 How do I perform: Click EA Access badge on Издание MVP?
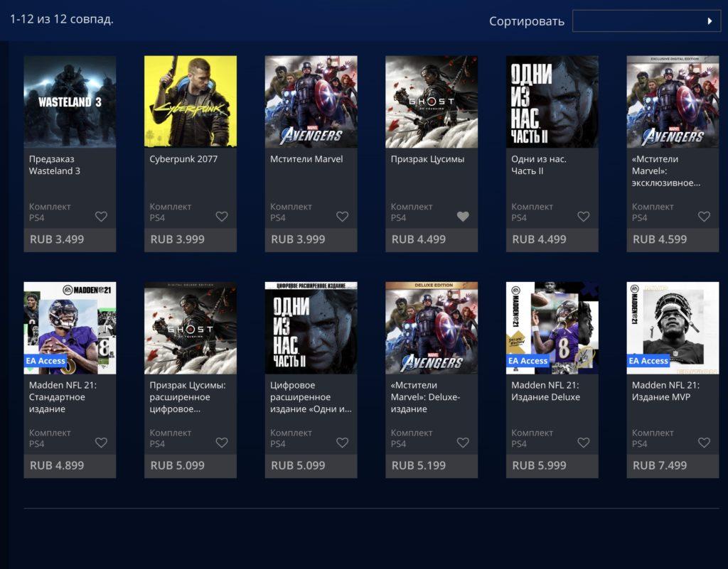[x=648, y=361]
